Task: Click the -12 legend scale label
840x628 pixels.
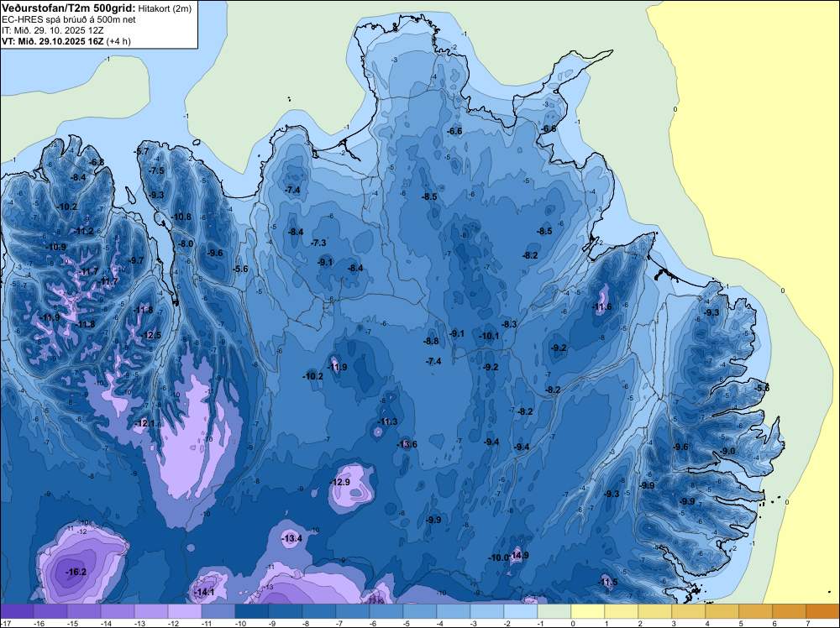Action: point(173,623)
